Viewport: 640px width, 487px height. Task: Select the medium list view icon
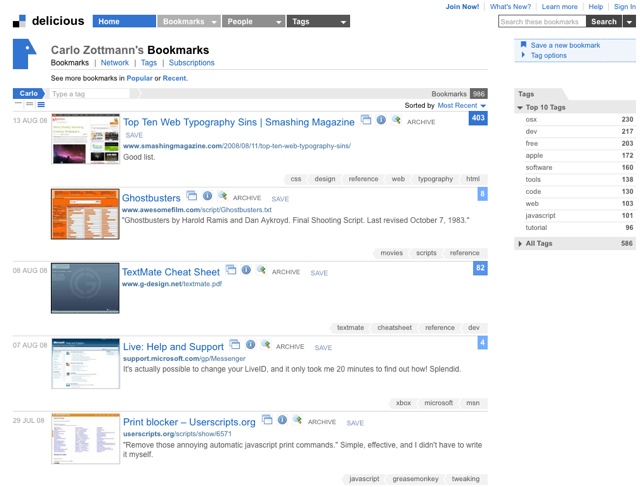(x=29, y=105)
